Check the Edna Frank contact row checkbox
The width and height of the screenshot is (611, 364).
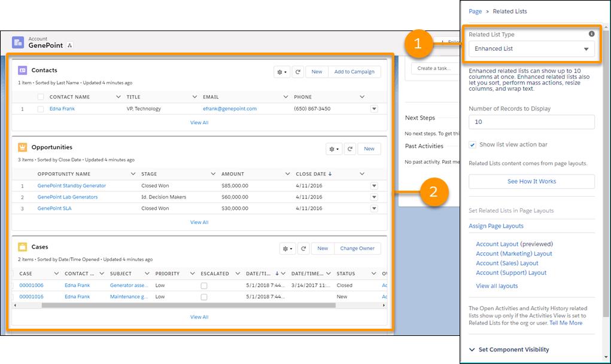pos(41,109)
